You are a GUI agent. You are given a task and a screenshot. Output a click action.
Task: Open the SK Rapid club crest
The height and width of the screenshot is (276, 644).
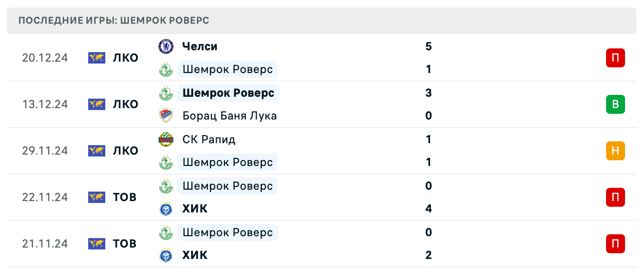pos(166,139)
